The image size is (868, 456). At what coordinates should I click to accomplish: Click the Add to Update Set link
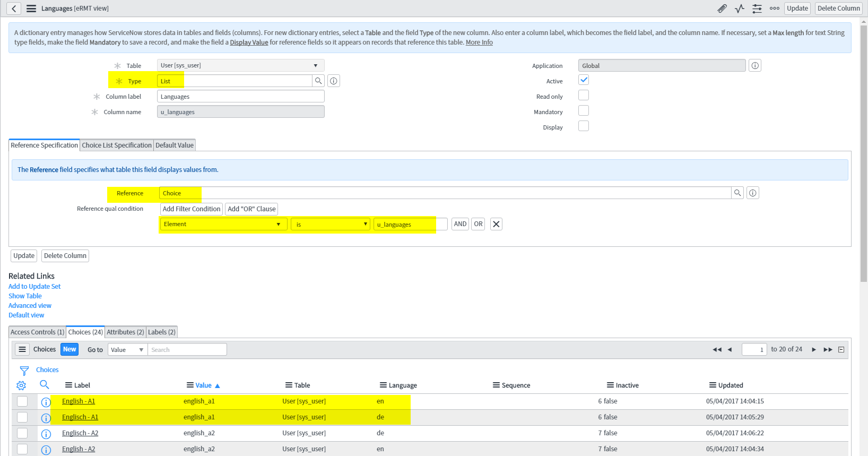pos(34,286)
